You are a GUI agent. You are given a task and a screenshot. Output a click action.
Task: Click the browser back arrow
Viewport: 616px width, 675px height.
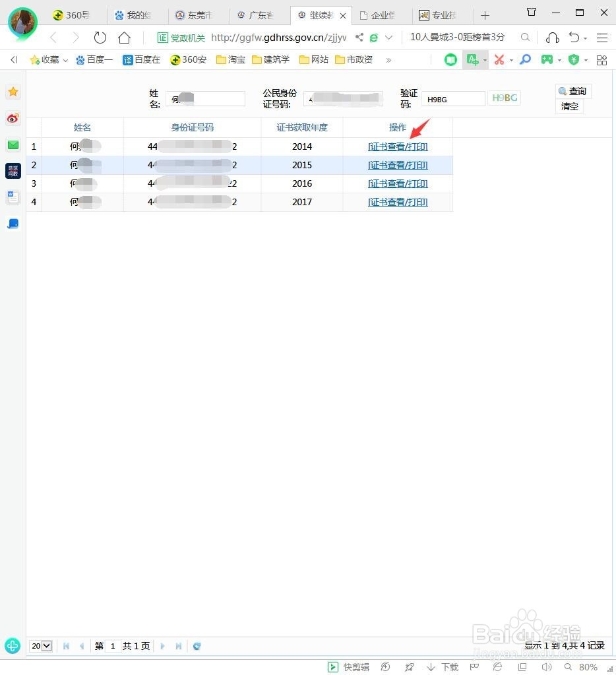click(53, 38)
